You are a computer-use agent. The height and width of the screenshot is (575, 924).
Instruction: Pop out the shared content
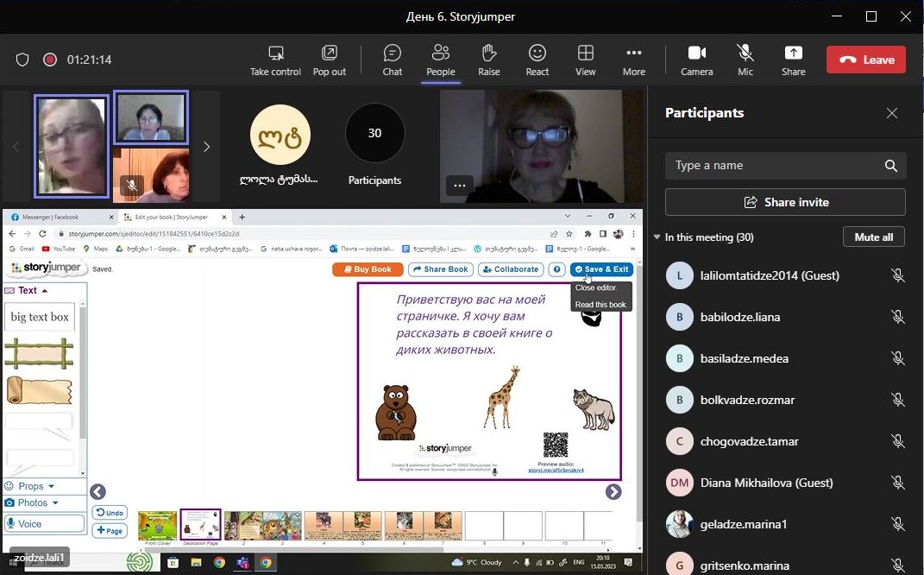tap(330, 60)
